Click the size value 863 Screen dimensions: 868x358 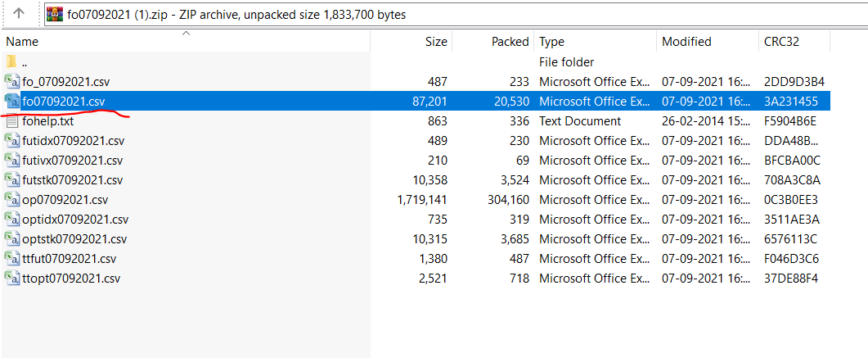[438, 120]
